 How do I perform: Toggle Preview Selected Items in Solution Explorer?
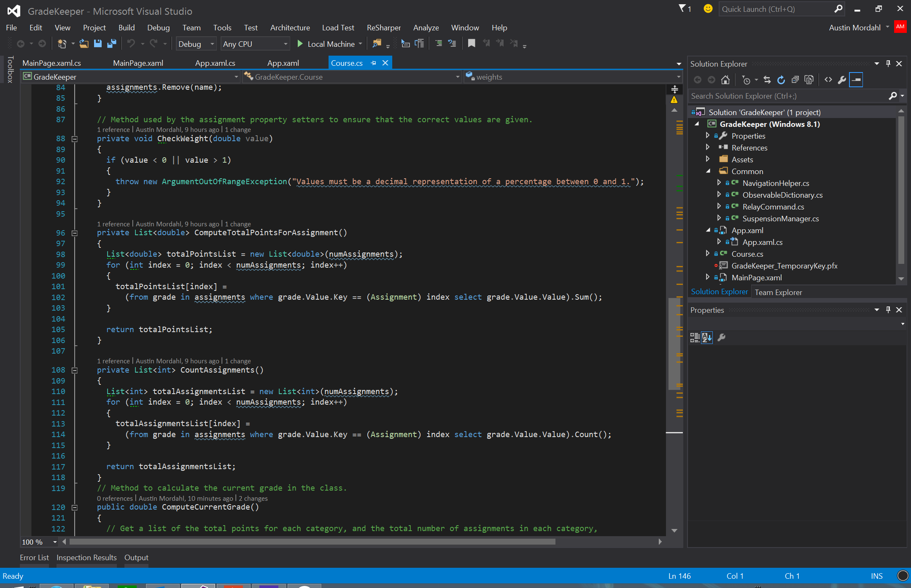[856, 80]
